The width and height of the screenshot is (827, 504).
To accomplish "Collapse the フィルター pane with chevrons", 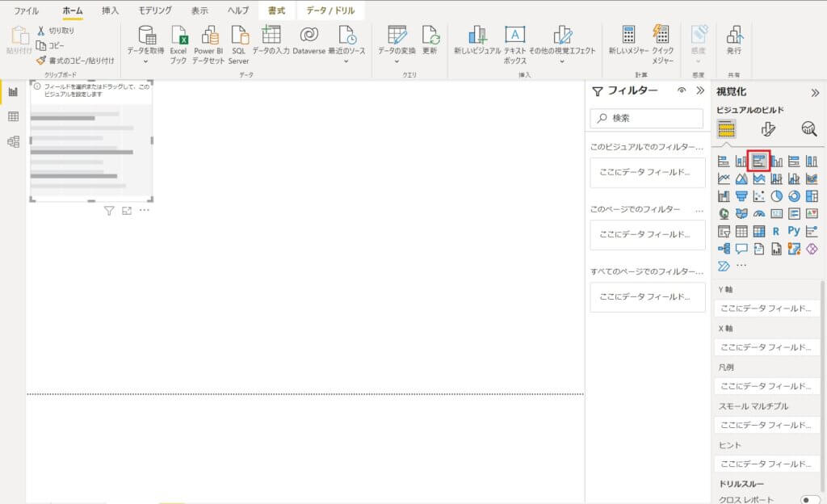I will (700, 90).
